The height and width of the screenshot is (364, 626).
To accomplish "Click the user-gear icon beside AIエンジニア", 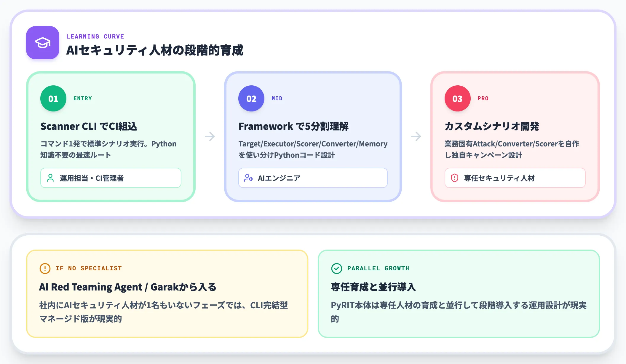I will (x=248, y=178).
